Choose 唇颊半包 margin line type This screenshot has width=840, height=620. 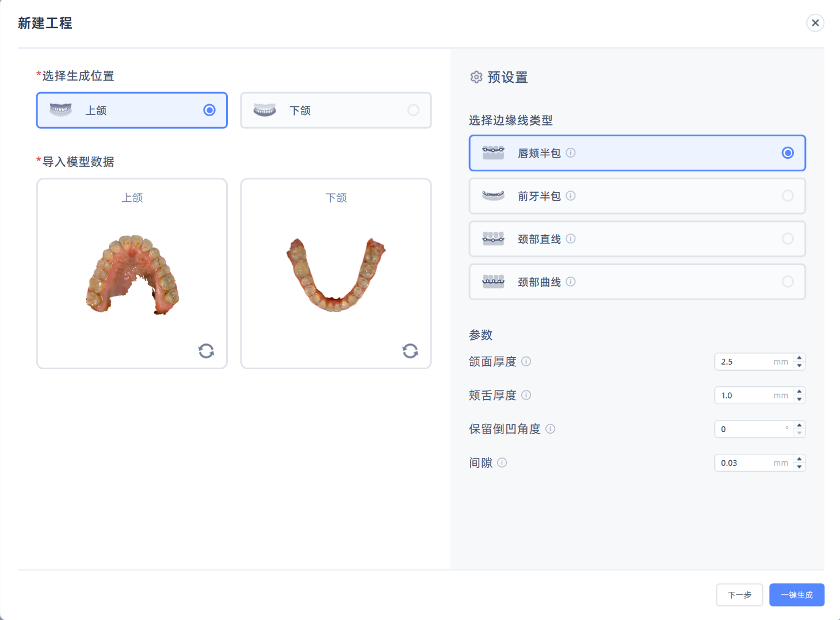(x=637, y=153)
